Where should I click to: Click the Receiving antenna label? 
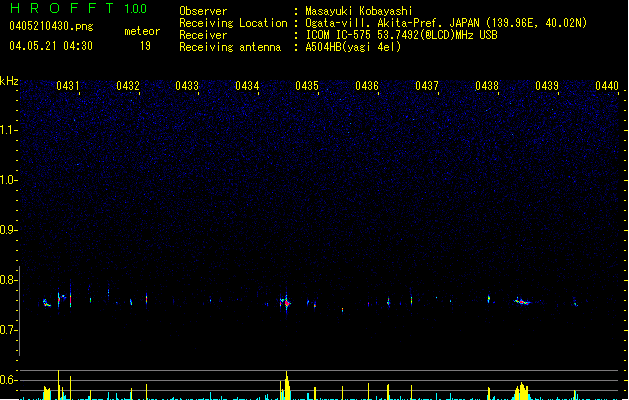(x=230, y=47)
